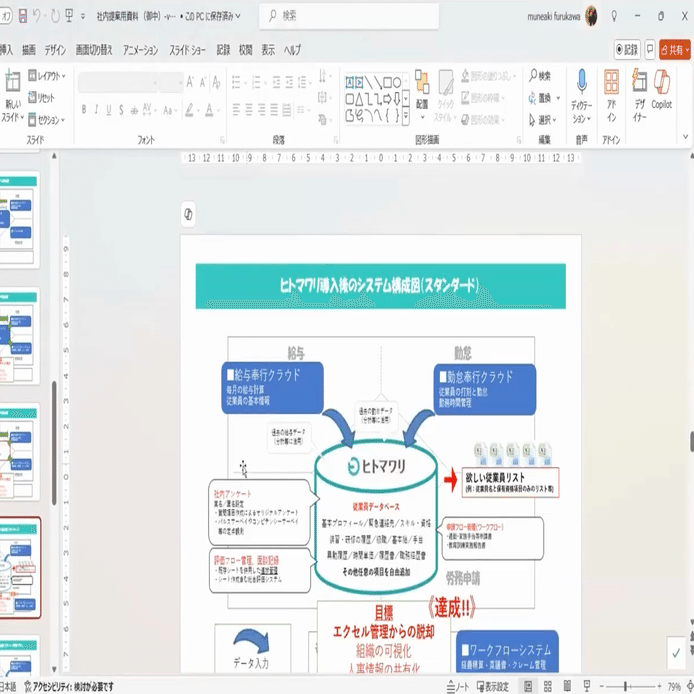
Task: Open Quick Access Toolbar customize arrow
Action: coord(83,17)
